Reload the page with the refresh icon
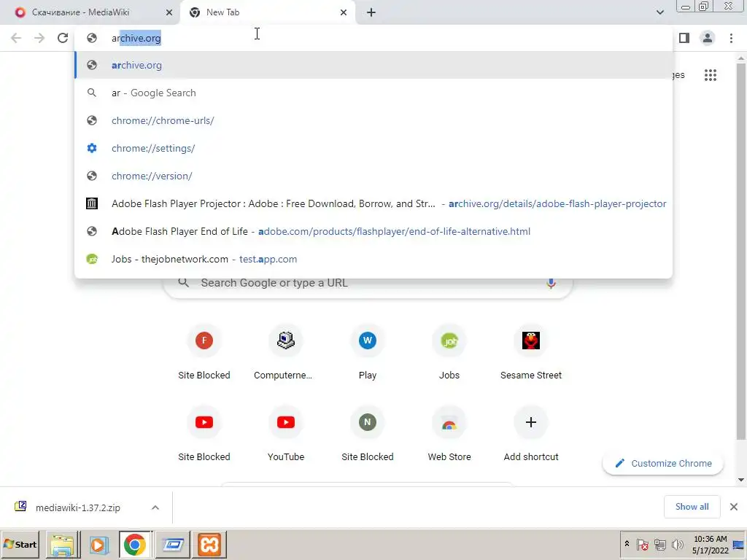The height and width of the screenshot is (560, 747). tap(63, 38)
